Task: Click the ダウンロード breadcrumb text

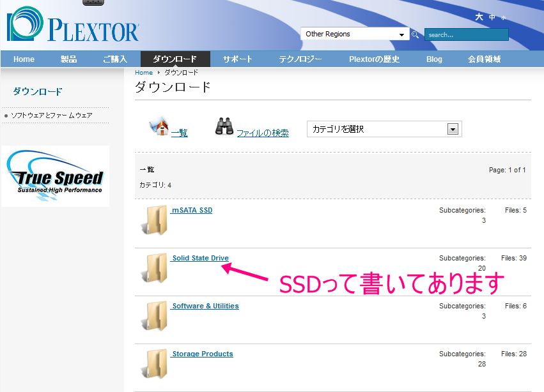Action: 181,72
